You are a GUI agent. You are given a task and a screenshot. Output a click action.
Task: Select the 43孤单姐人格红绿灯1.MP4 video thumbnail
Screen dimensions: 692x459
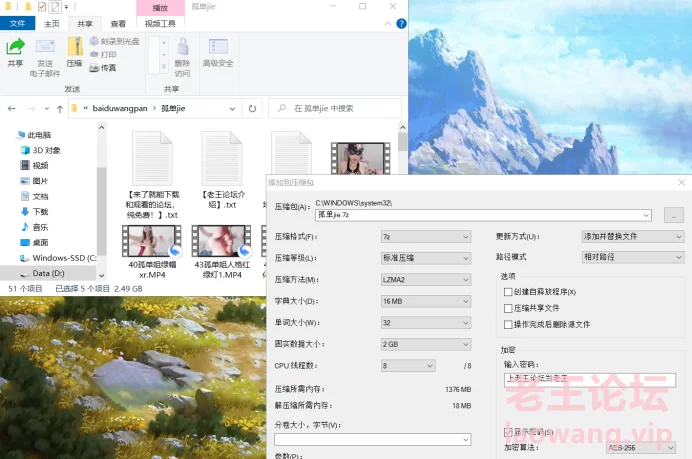click(x=222, y=241)
